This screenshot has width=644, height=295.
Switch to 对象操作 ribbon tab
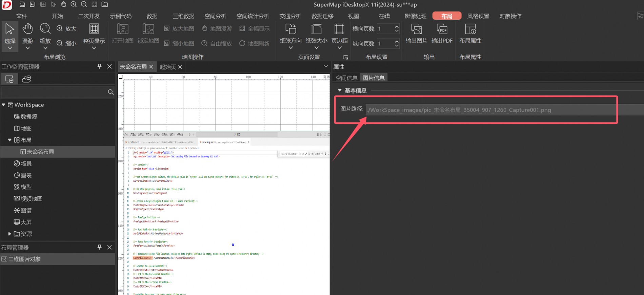pyautogui.click(x=510, y=16)
